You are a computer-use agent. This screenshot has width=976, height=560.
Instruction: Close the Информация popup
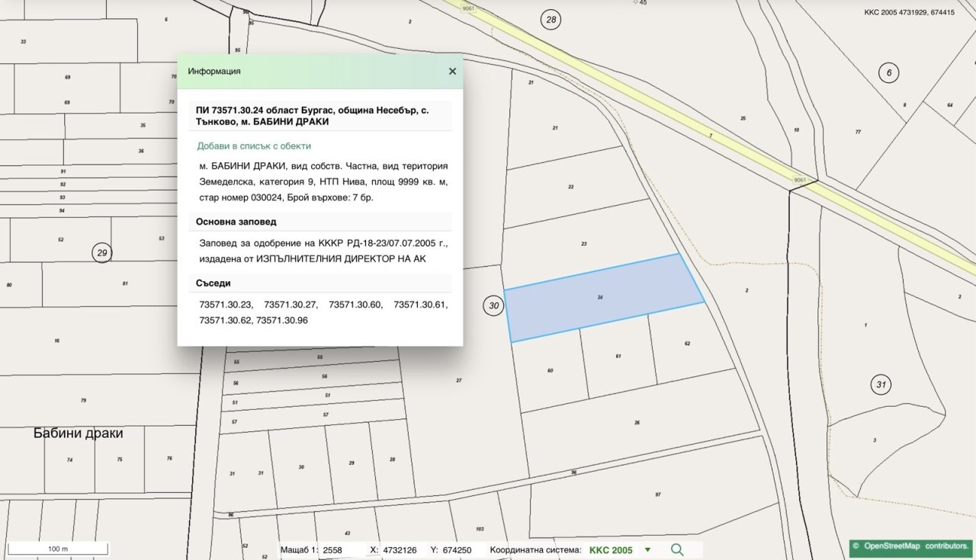coord(452,71)
